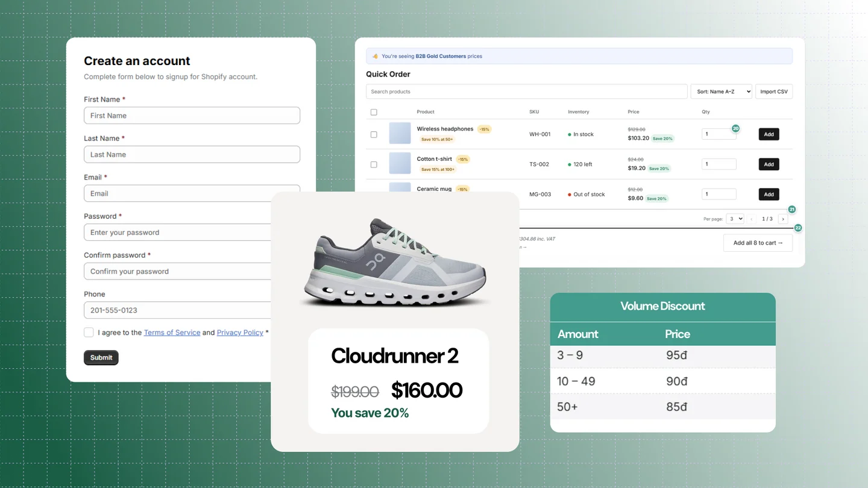Focus the Last Name input field

(192, 154)
